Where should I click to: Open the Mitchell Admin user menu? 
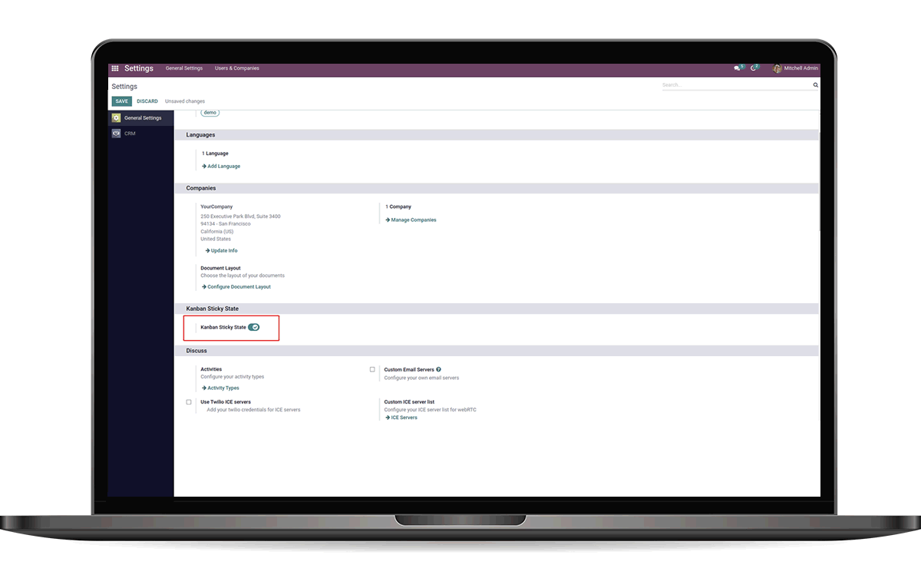click(795, 68)
